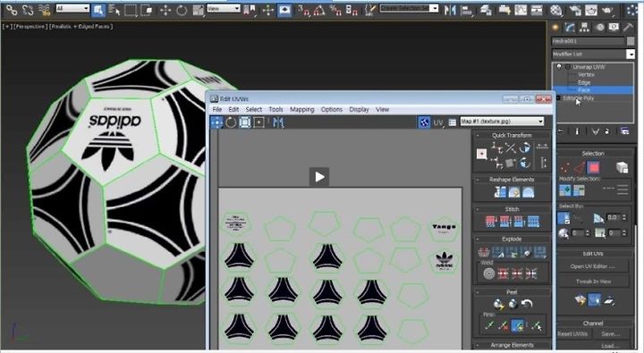Click the Save button in Channel rollout
This screenshot has height=353, width=644.
click(610, 333)
